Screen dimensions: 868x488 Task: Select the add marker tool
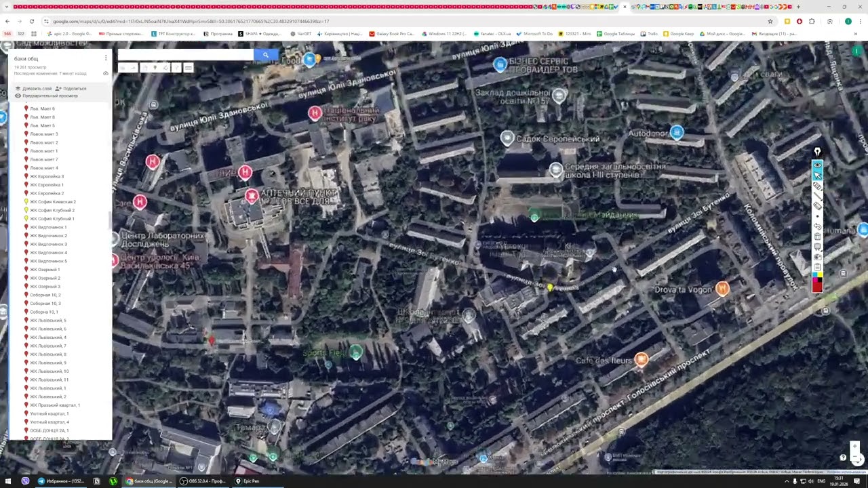pyautogui.click(x=155, y=68)
